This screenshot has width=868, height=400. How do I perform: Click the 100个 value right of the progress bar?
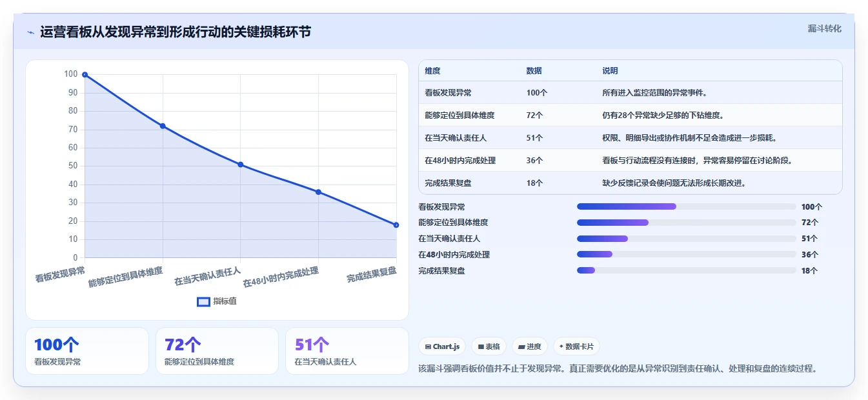coord(812,207)
